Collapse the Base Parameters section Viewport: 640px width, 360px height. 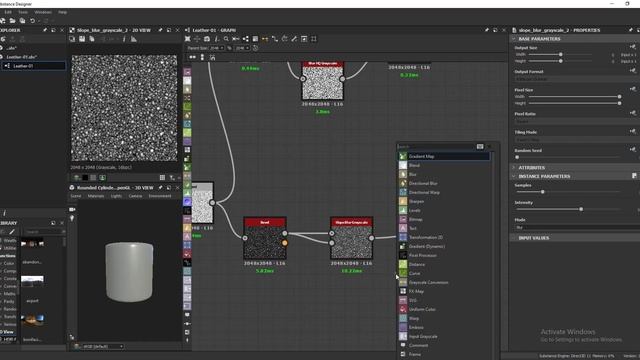(x=514, y=39)
